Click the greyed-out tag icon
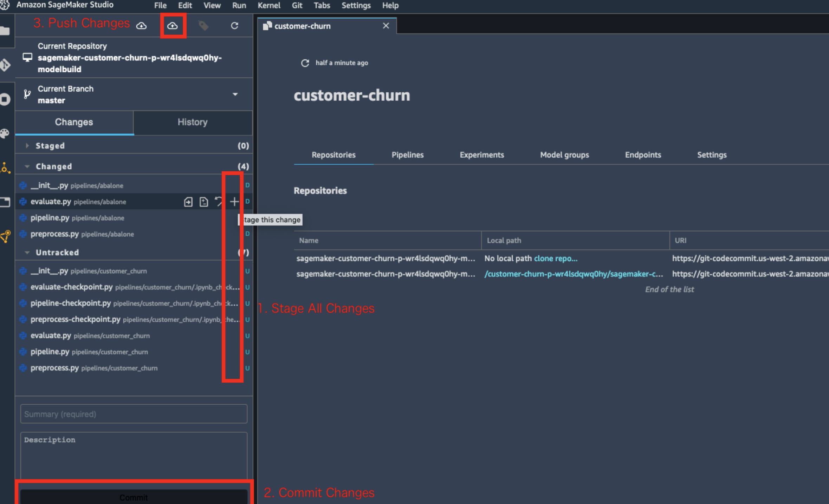The height and width of the screenshot is (504, 829). [x=203, y=26]
